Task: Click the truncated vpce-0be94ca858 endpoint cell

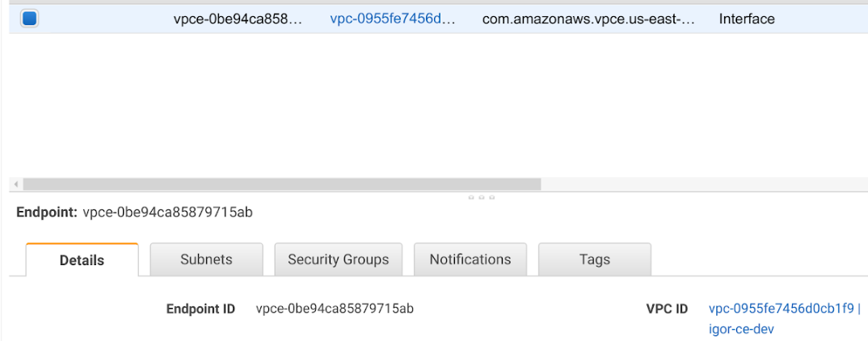Action: pyautogui.click(x=238, y=19)
